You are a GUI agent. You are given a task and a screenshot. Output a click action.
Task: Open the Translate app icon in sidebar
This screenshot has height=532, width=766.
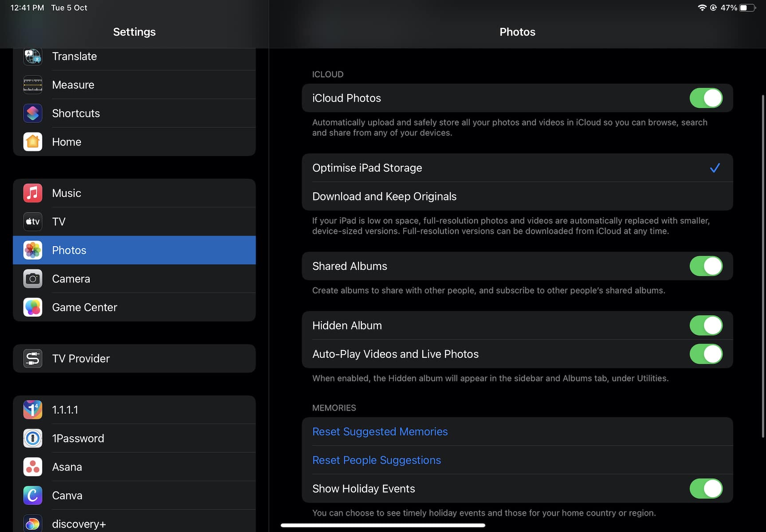(x=33, y=57)
